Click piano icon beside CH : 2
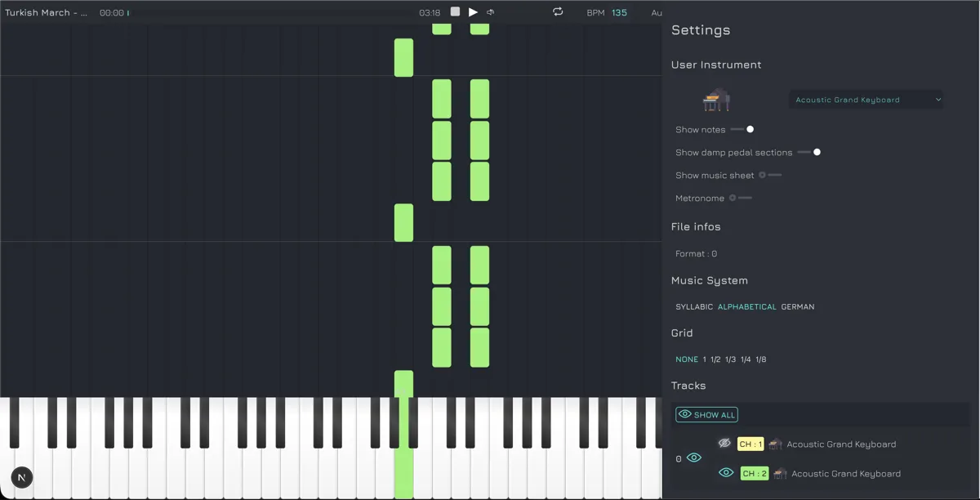 pos(780,474)
